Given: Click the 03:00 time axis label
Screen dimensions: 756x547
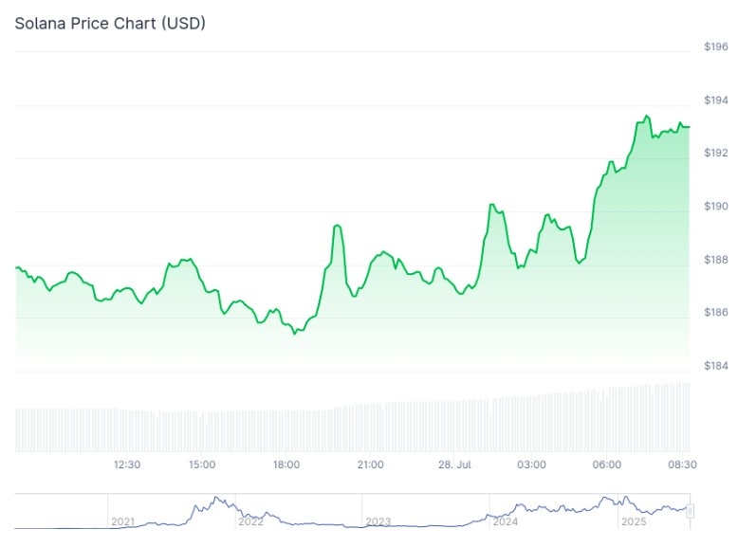Looking at the screenshot, I should pos(531,465).
